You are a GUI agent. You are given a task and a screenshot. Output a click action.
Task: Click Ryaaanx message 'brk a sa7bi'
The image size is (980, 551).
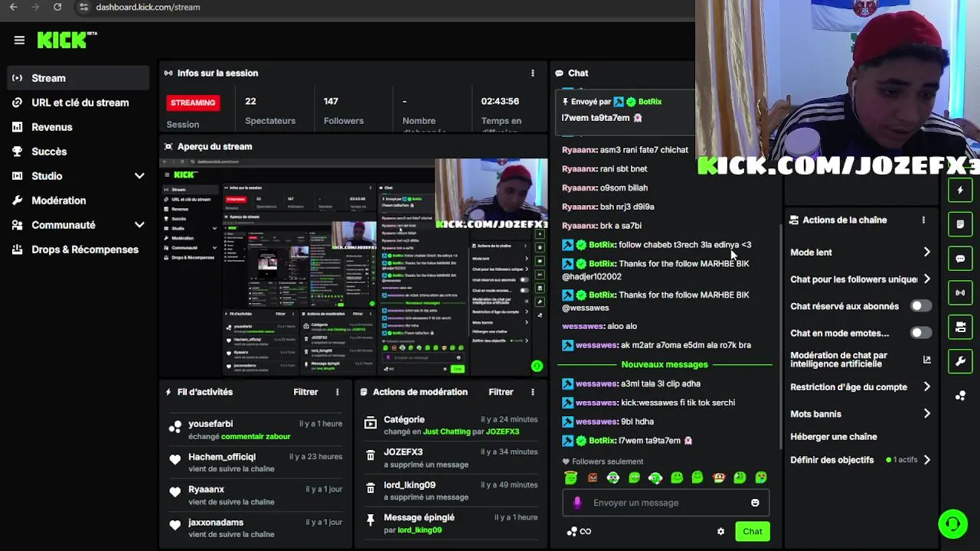(602, 226)
